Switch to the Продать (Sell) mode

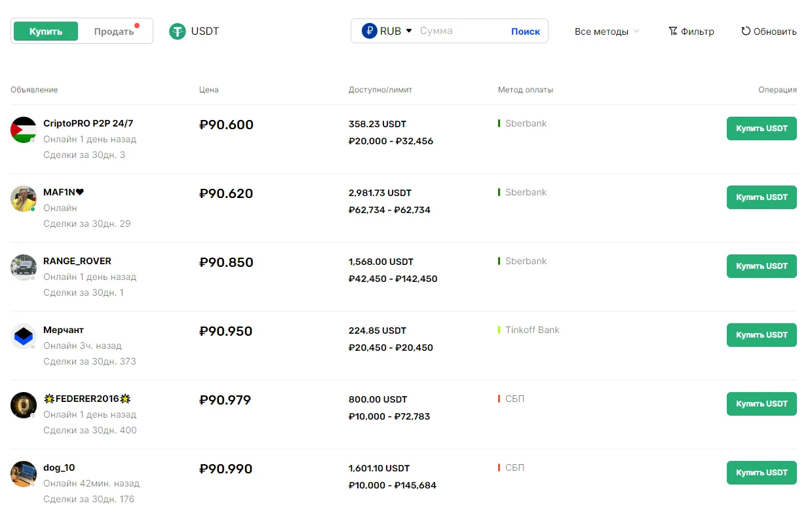[x=114, y=31]
